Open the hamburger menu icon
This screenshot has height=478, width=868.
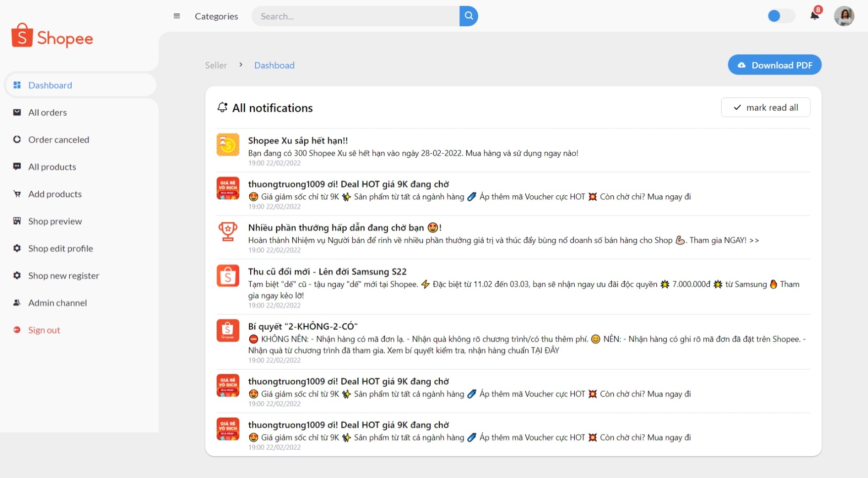click(x=177, y=16)
